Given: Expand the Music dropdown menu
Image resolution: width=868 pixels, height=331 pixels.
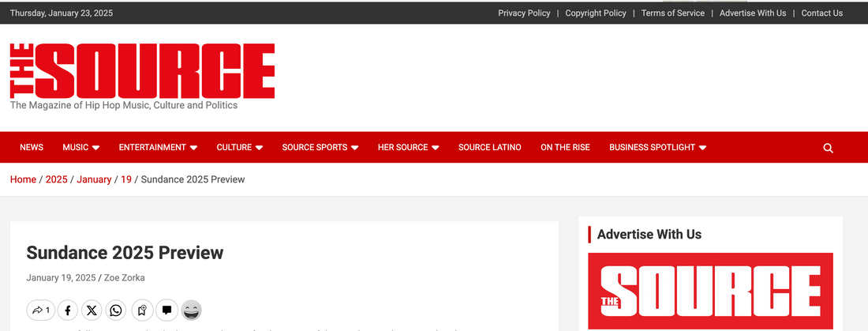Looking at the screenshot, I should pos(81,148).
